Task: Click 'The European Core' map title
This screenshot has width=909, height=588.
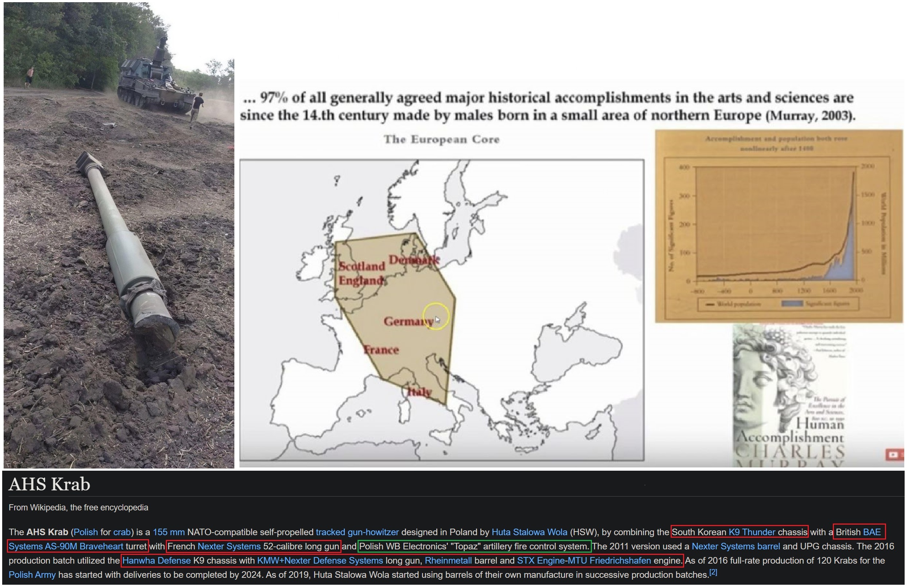Action: pyautogui.click(x=442, y=140)
